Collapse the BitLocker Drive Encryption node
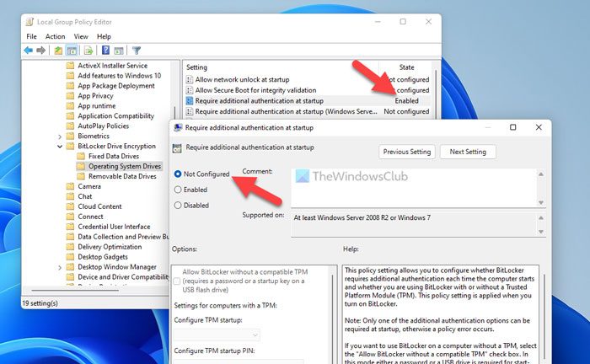 [60, 147]
